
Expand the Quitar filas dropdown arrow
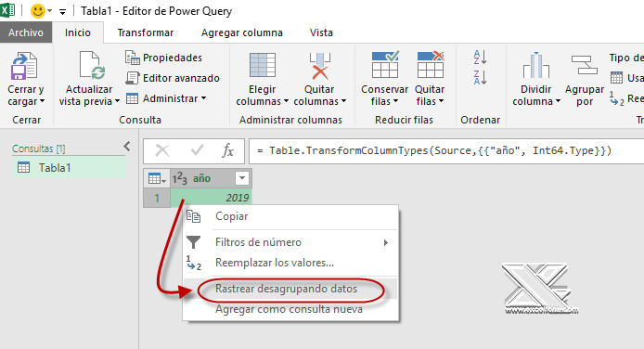point(441,101)
